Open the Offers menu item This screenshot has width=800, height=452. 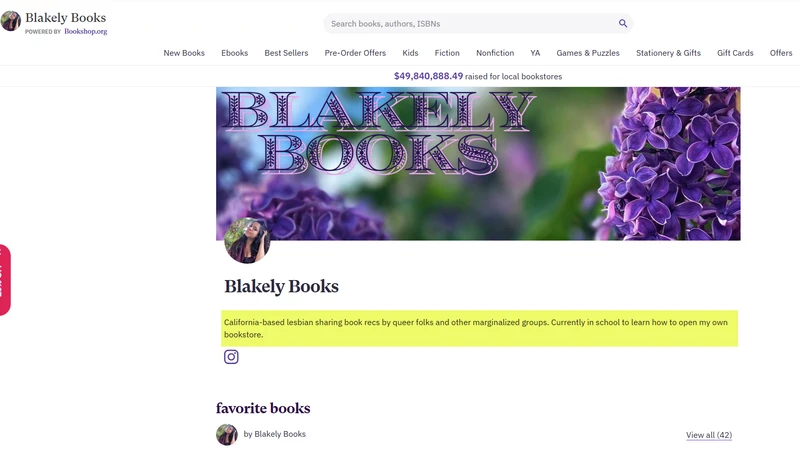pos(781,53)
